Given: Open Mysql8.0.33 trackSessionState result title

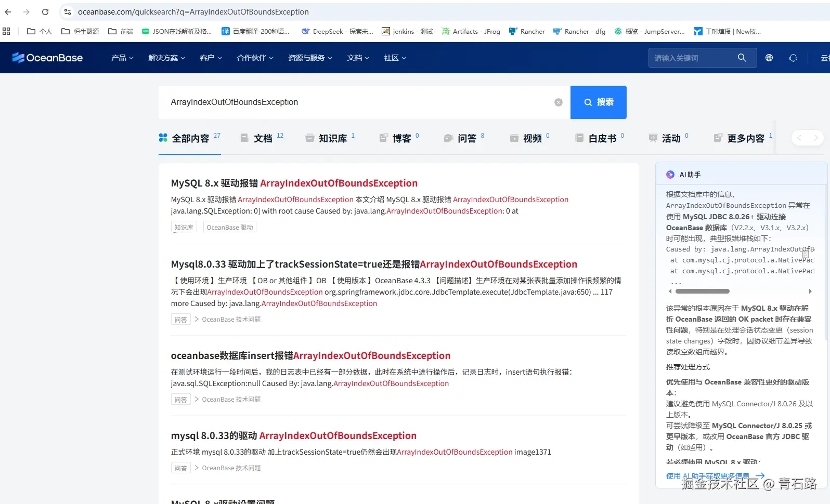Looking at the screenshot, I should tap(374, 264).
